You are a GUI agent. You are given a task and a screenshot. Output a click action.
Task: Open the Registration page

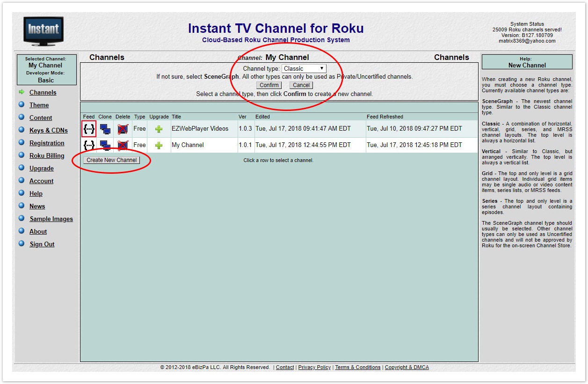(47, 143)
